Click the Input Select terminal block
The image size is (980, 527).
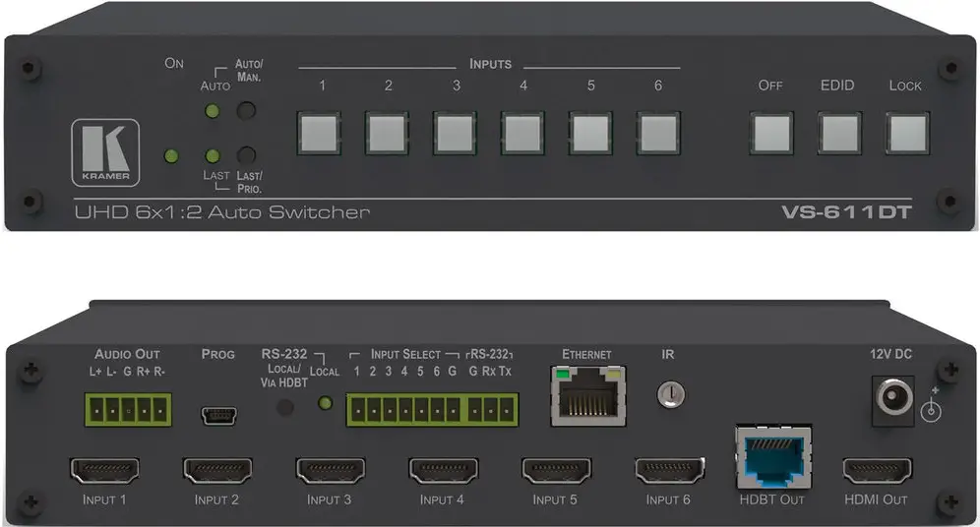coord(404,410)
